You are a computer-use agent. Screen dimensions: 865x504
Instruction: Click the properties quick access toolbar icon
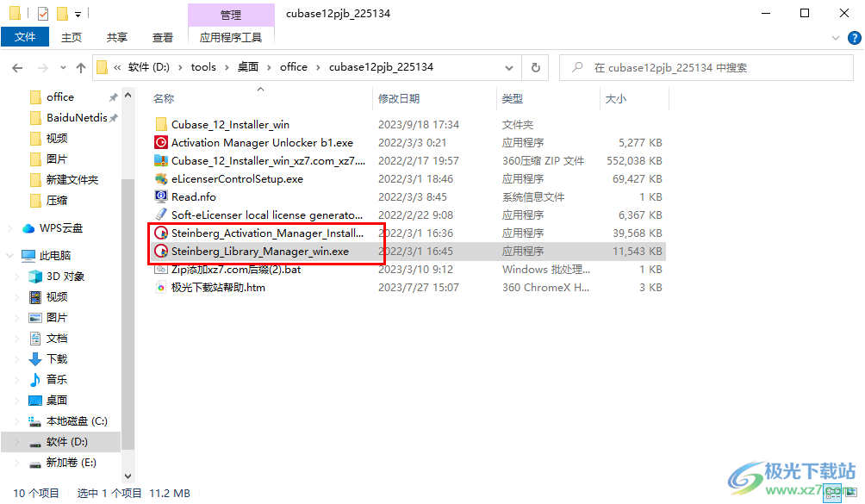[43, 13]
